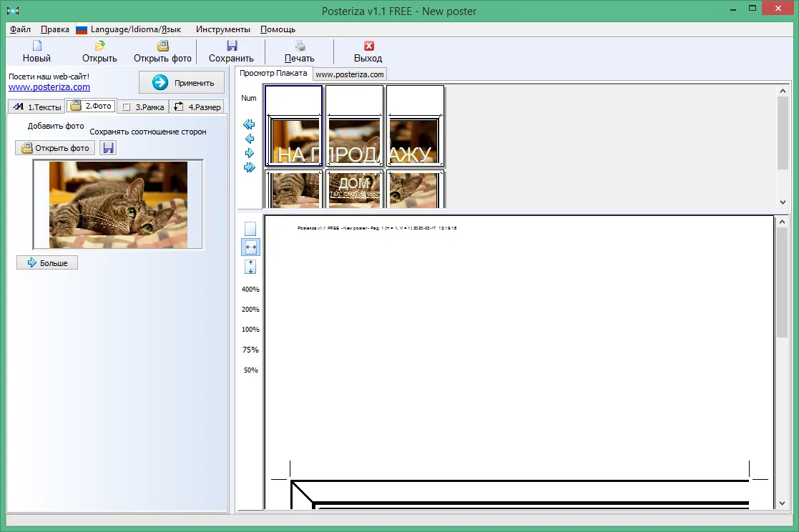Toggle fit-to-width zoom button
The height and width of the screenshot is (532, 799).
pos(250,247)
